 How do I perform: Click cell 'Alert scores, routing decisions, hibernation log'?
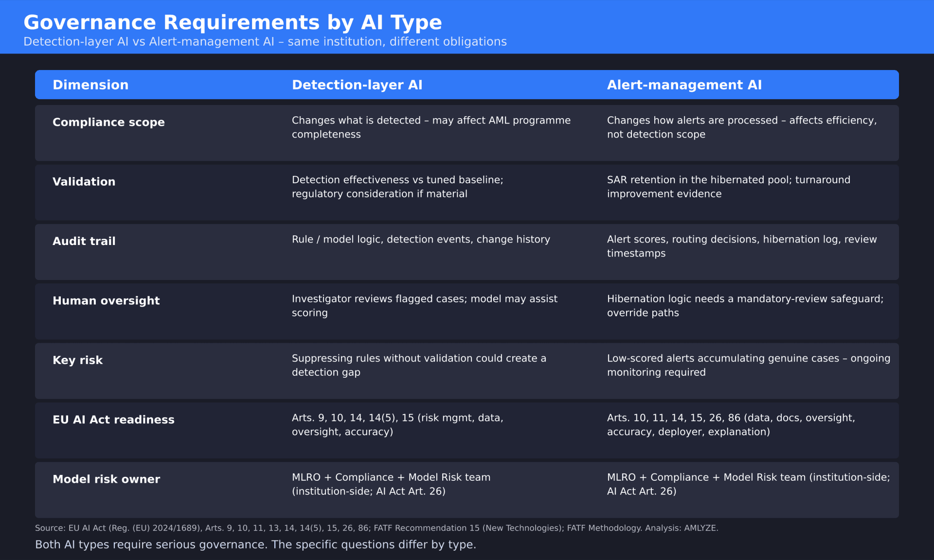pyautogui.click(x=742, y=246)
